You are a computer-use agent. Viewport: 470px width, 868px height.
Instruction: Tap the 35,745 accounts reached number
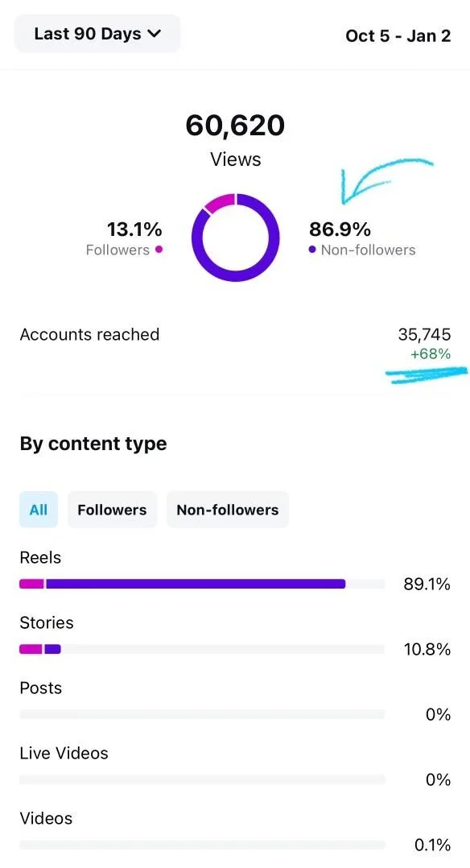pos(424,334)
